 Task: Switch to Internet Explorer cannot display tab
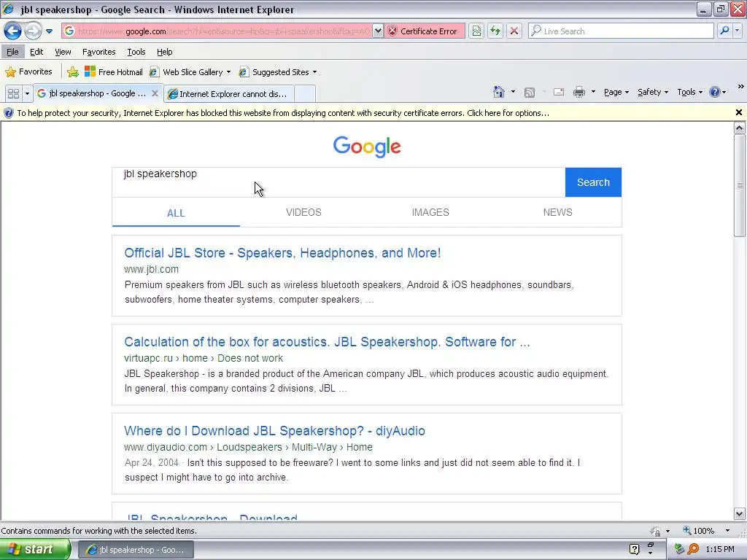(x=228, y=94)
